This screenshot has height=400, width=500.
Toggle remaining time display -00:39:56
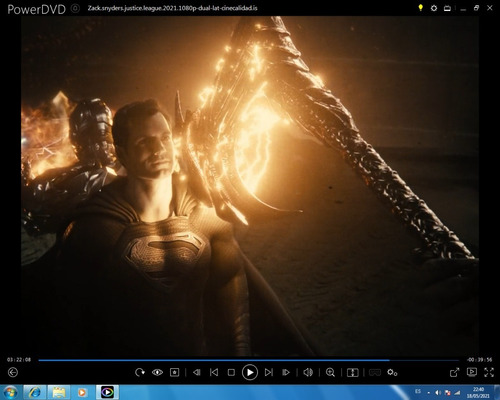click(x=479, y=360)
